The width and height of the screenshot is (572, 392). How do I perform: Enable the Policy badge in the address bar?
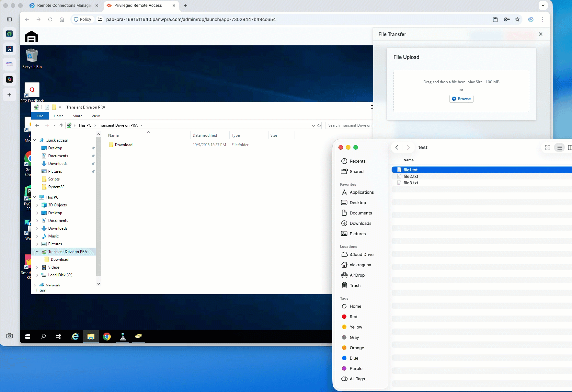pos(83,19)
